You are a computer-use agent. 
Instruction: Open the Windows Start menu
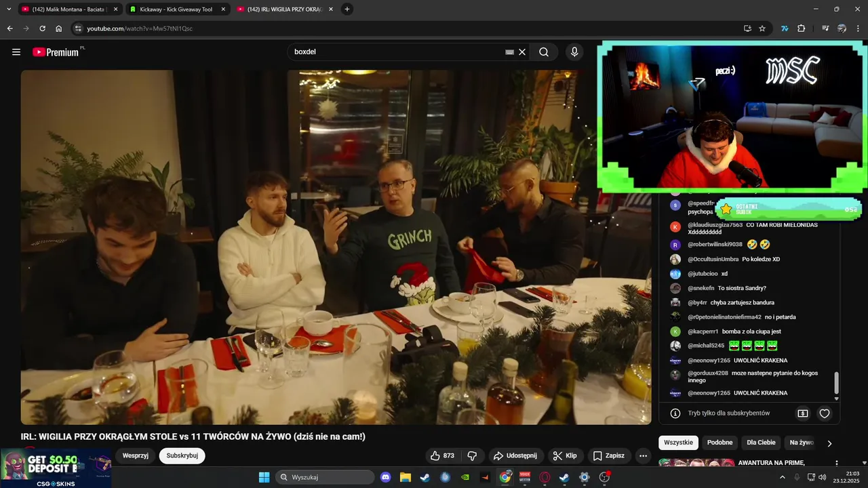click(264, 477)
